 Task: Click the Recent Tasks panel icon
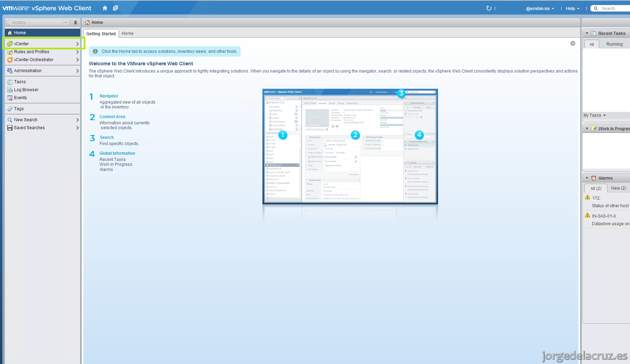[x=593, y=33]
